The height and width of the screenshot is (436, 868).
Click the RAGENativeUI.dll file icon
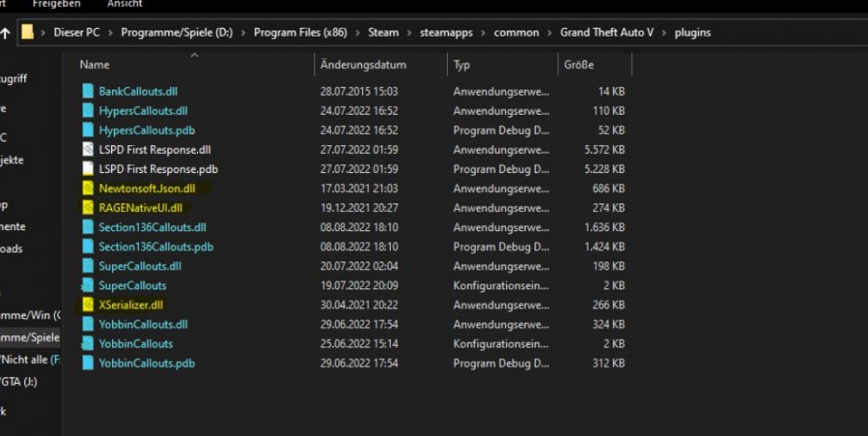(88, 208)
